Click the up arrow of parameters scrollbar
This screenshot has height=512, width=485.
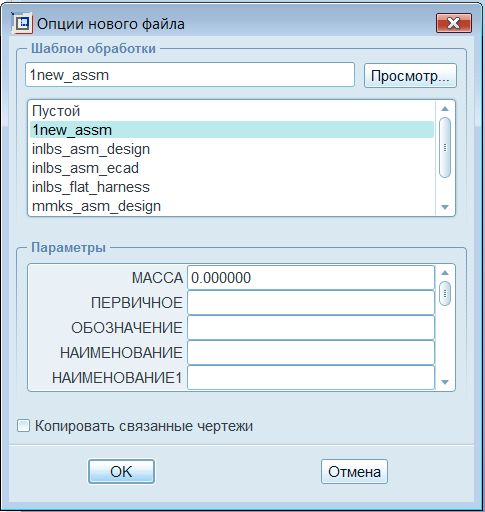click(x=445, y=273)
